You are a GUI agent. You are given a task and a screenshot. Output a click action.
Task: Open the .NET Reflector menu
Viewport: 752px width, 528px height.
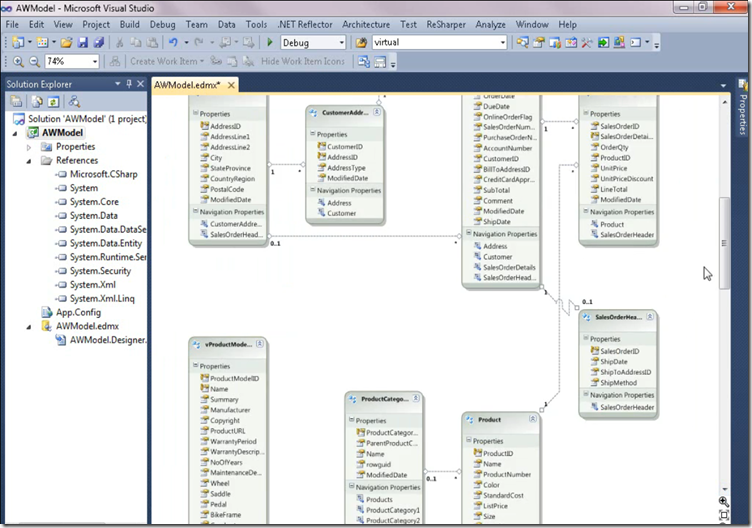pyautogui.click(x=305, y=24)
